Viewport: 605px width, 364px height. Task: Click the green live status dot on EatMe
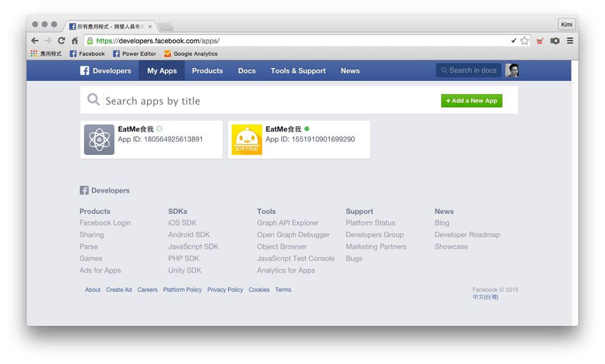tap(307, 129)
